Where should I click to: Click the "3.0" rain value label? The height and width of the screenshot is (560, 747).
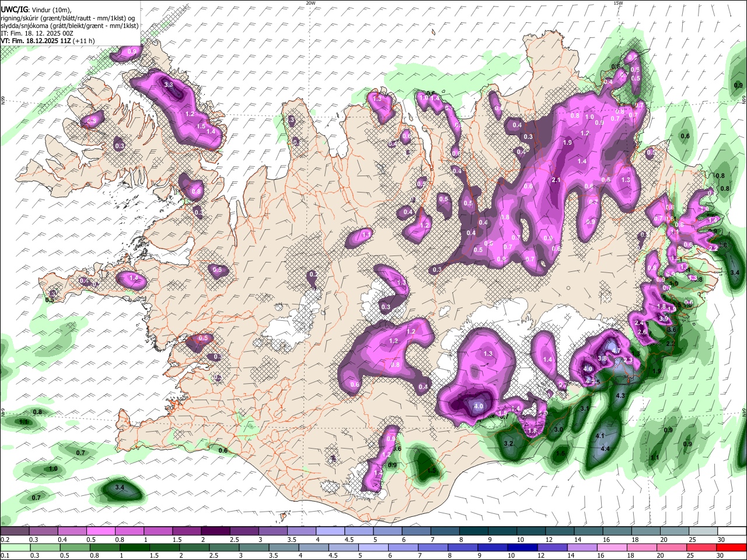[558, 430]
